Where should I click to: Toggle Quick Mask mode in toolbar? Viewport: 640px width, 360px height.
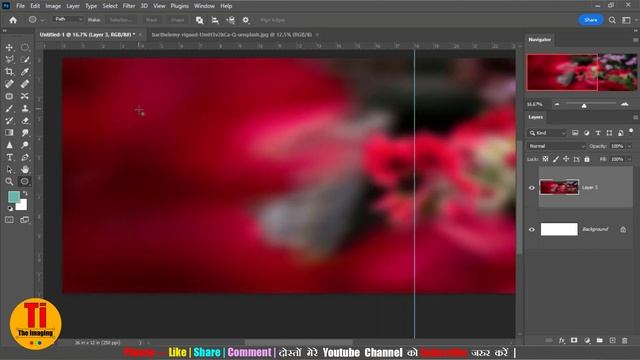click(x=9, y=220)
